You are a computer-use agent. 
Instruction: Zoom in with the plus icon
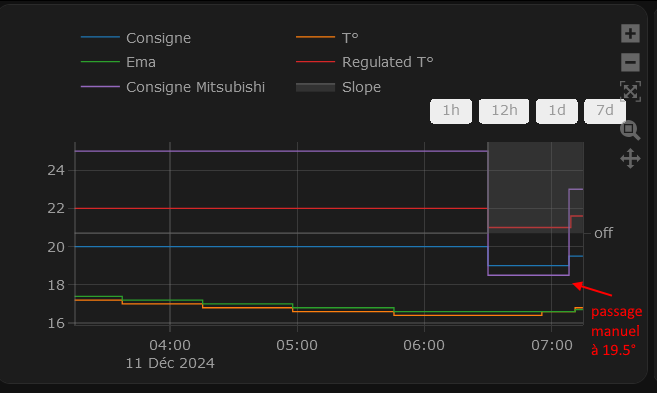(630, 34)
